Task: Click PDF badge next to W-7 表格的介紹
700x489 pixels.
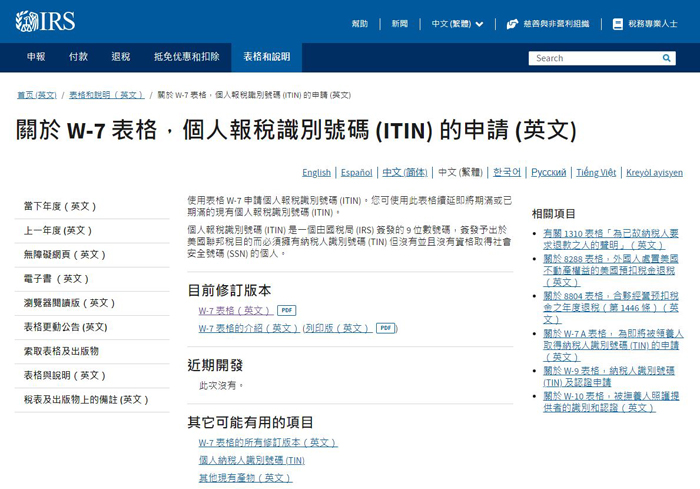Action: coord(386,328)
